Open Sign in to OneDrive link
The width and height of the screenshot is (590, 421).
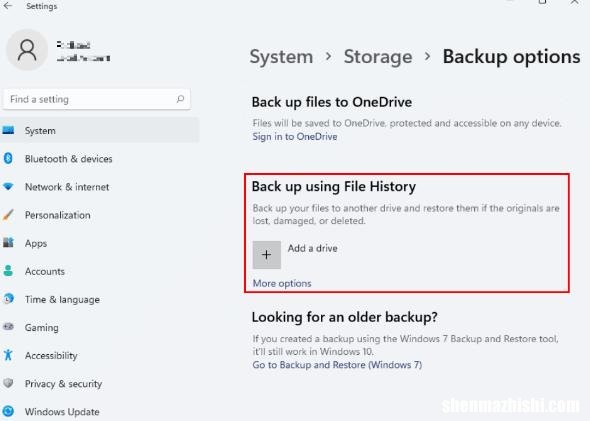[x=295, y=137]
